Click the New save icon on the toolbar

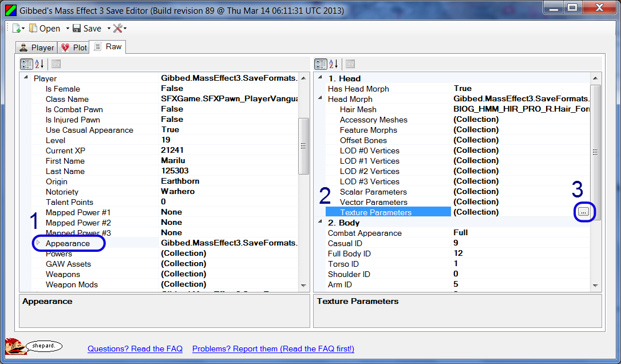click(x=17, y=27)
